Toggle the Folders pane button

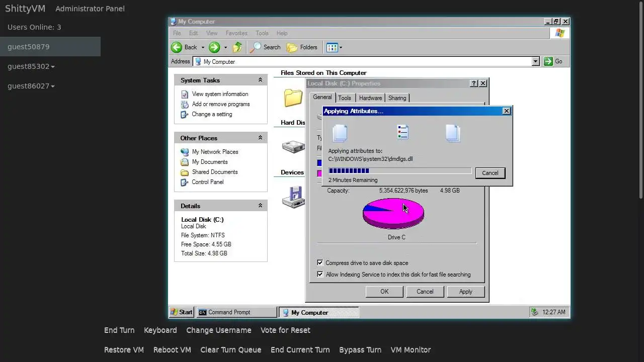click(x=302, y=47)
